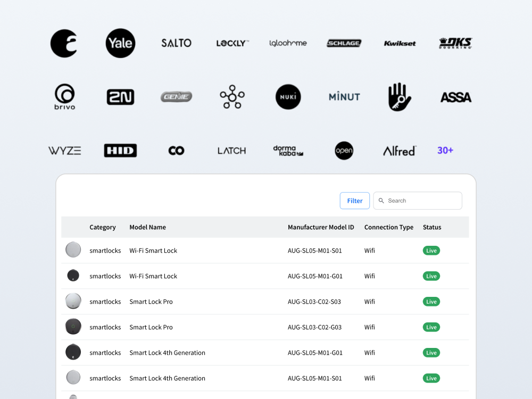Open the Latch logo
The width and height of the screenshot is (532, 399).
[x=232, y=151]
